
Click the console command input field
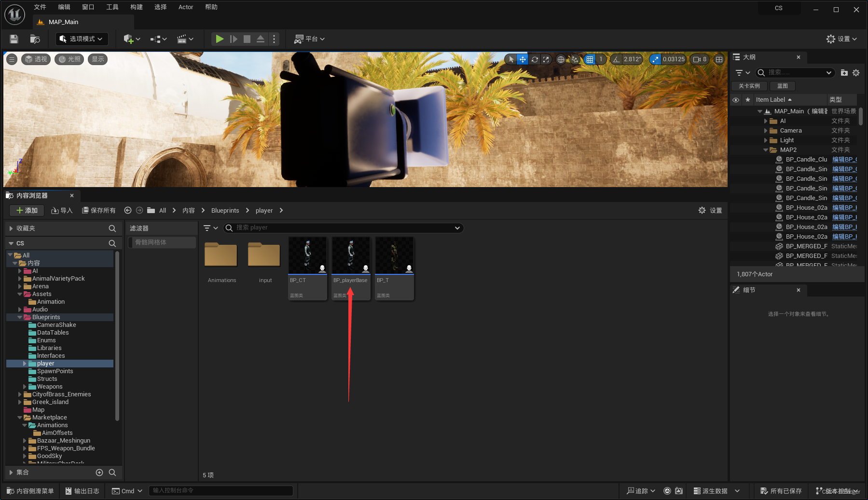click(221, 491)
